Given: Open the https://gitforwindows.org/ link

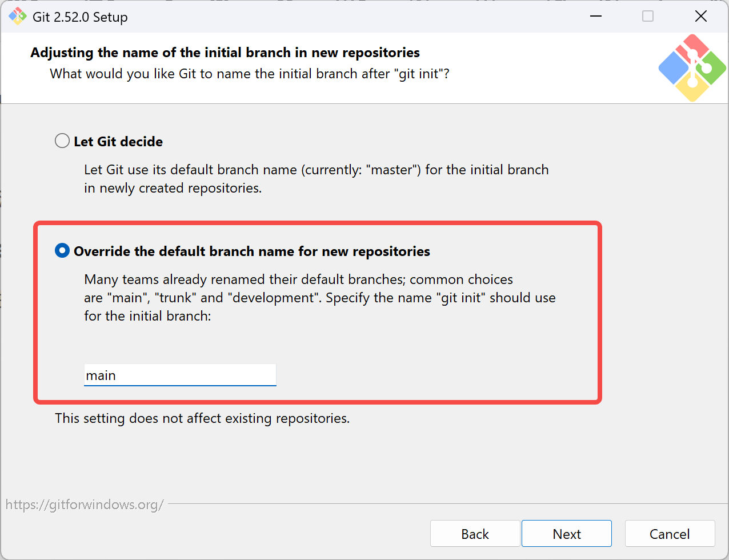Looking at the screenshot, I should (85, 505).
